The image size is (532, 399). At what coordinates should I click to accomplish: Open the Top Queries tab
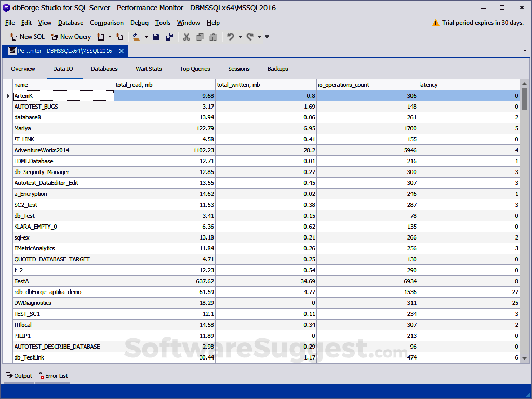coord(196,69)
